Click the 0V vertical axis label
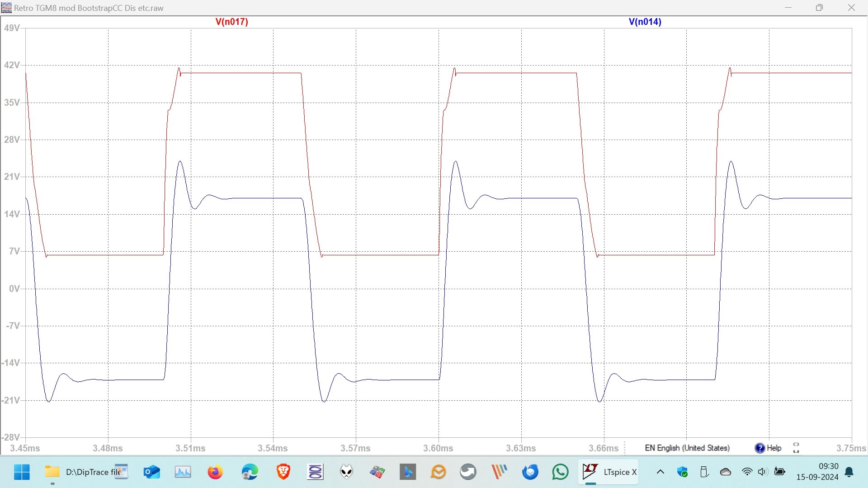 click(x=14, y=288)
